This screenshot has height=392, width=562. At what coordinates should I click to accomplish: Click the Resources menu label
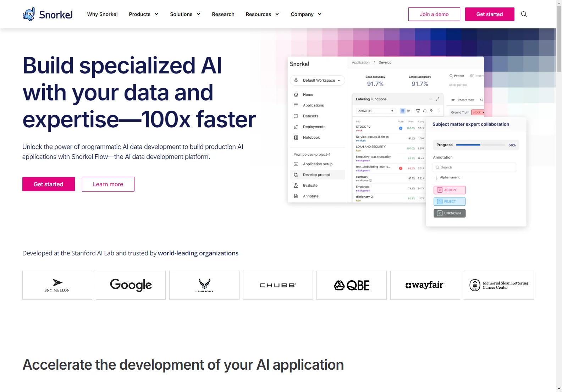tap(258, 14)
